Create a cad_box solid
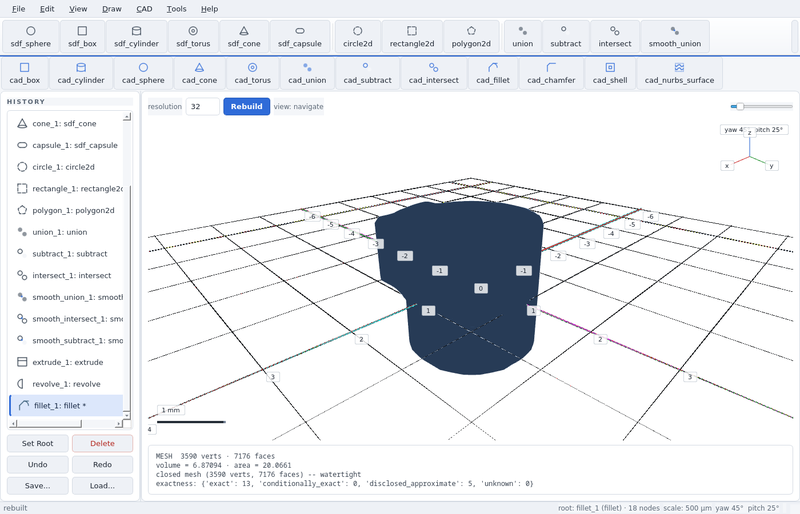The image size is (800, 514). coord(24,73)
